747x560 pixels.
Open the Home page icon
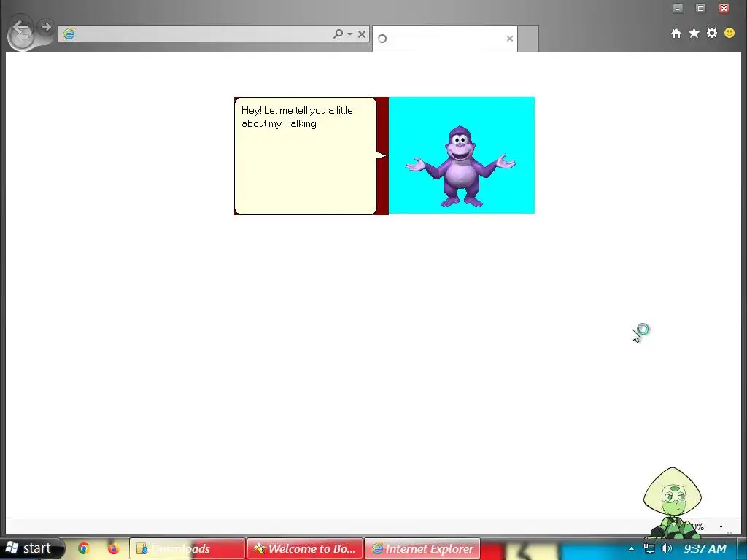pyautogui.click(x=676, y=33)
